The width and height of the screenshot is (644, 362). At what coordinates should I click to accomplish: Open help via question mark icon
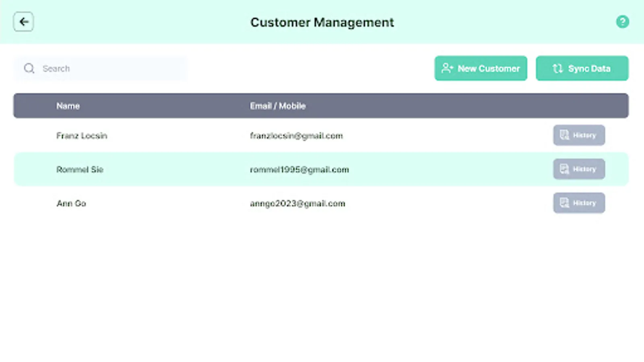pos(622,22)
